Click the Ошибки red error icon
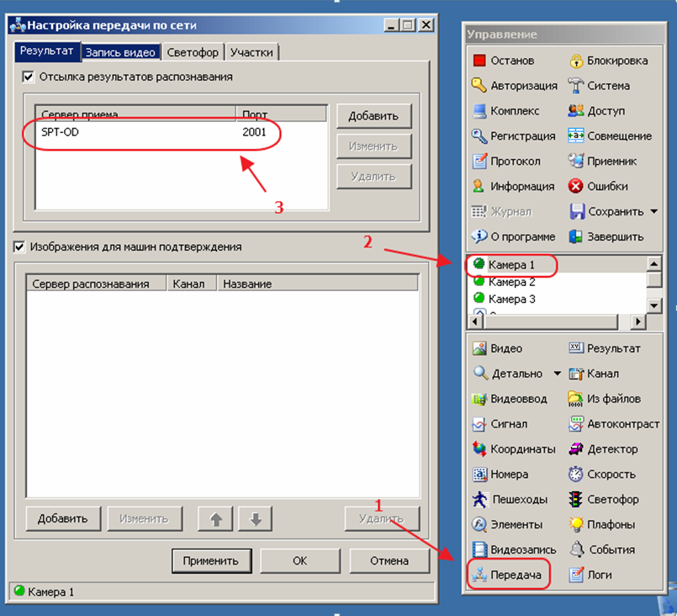 click(576, 187)
